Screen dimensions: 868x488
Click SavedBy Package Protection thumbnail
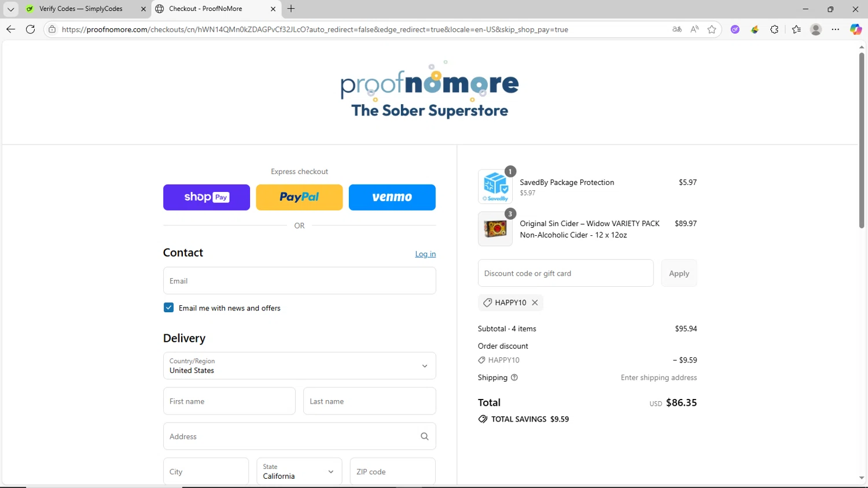pyautogui.click(x=495, y=187)
